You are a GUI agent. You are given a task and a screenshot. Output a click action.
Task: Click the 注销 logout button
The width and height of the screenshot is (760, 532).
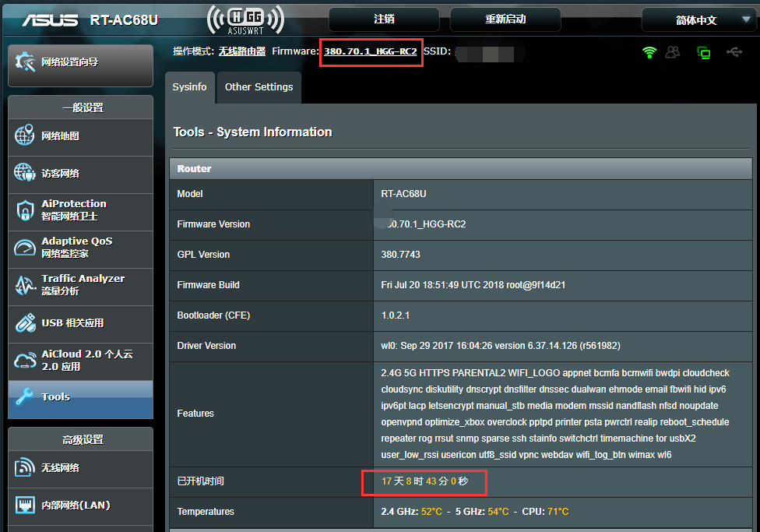pyautogui.click(x=384, y=19)
